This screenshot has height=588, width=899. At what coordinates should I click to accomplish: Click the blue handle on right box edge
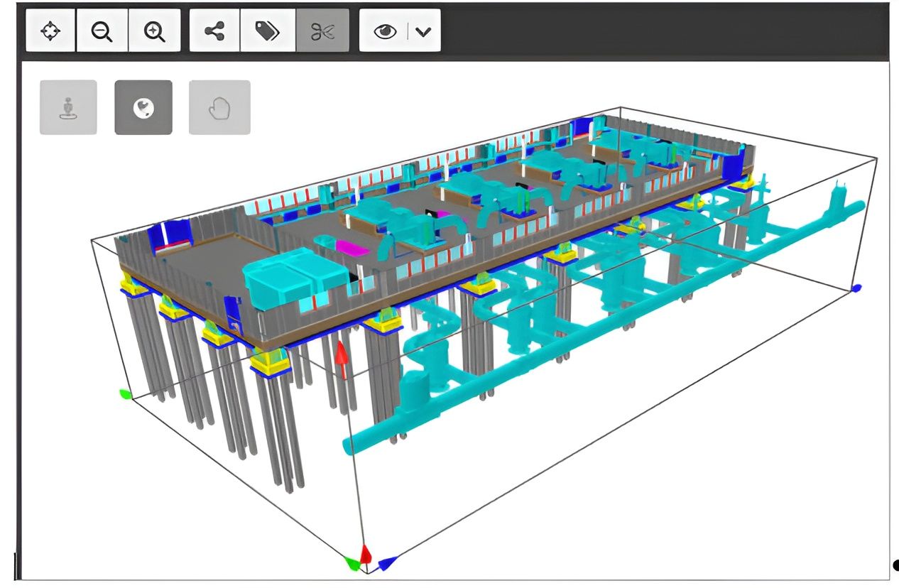856,288
